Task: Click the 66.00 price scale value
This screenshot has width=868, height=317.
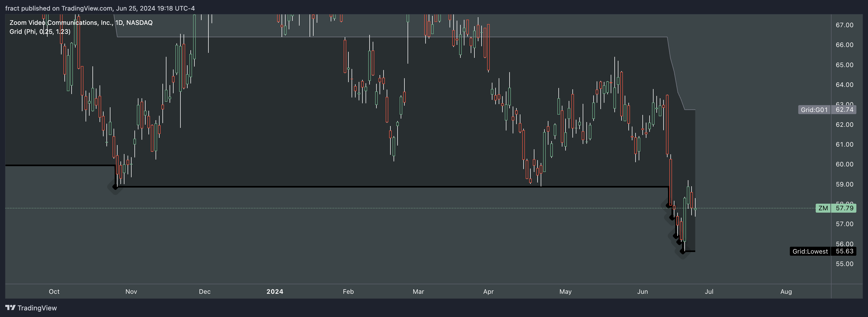Action: (844, 45)
